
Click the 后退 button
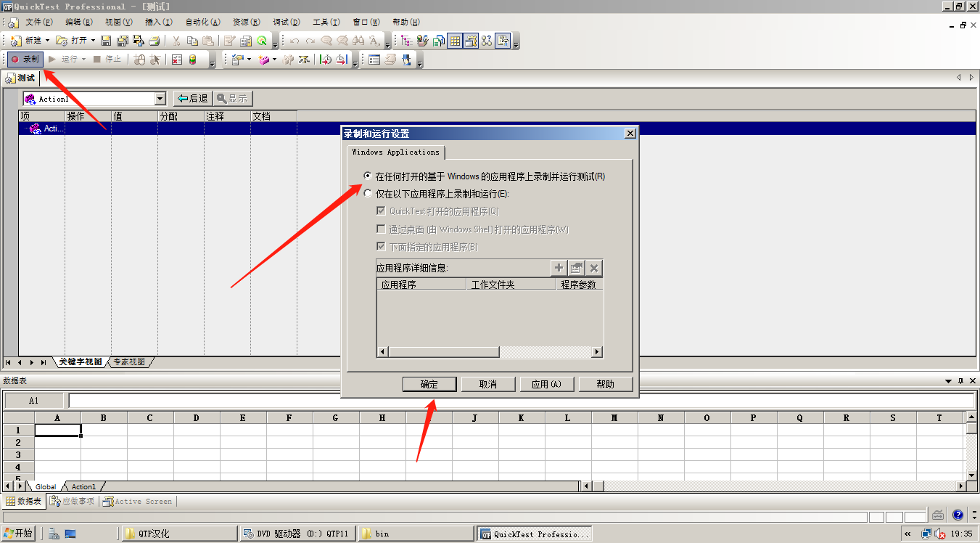point(192,99)
